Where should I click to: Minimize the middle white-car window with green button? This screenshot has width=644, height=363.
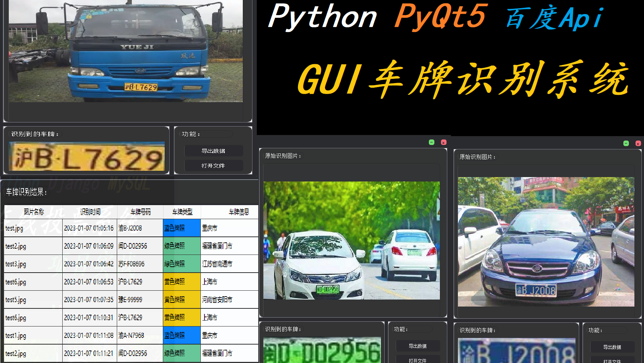tap(432, 142)
